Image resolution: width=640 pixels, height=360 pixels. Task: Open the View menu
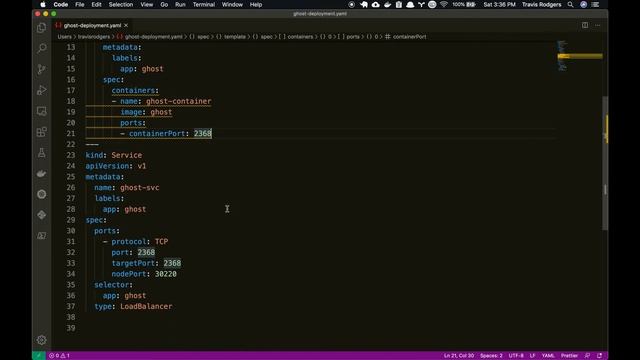pyautogui.click(x=147, y=4)
